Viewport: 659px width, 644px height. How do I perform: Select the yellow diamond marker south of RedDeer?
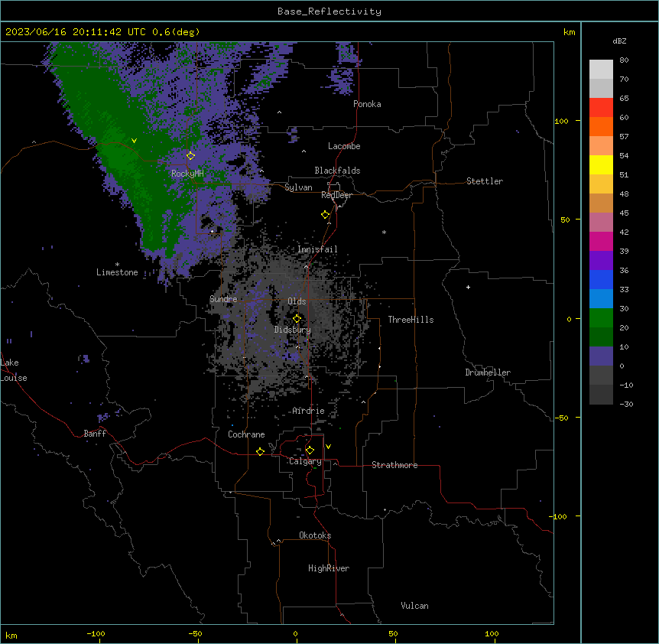pyautogui.click(x=326, y=215)
